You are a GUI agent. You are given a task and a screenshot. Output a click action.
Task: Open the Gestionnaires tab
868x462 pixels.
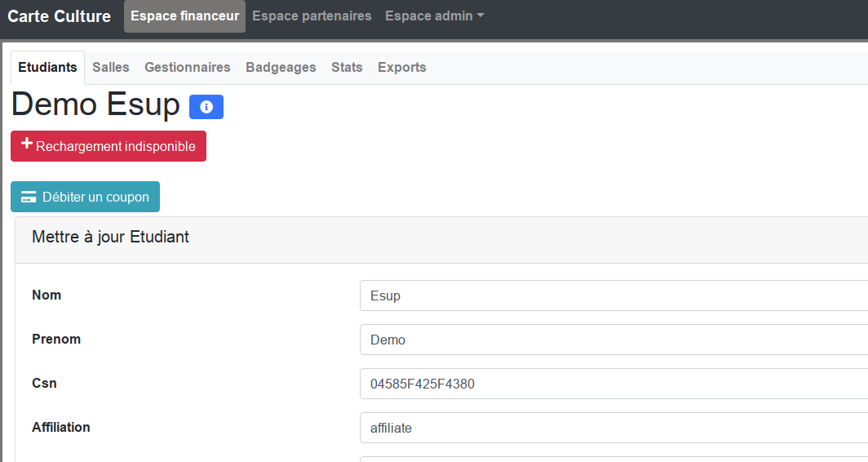(187, 68)
